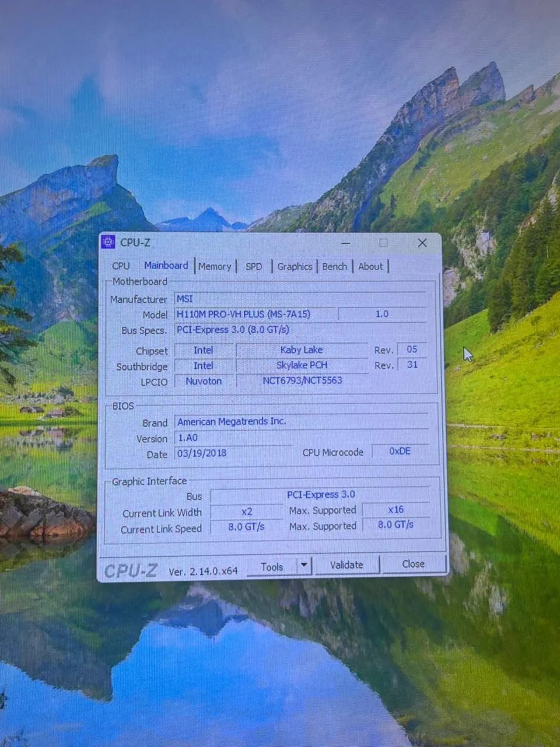This screenshot has width=560, height=747.
Task: Click the Tools button
Action: 272,567
